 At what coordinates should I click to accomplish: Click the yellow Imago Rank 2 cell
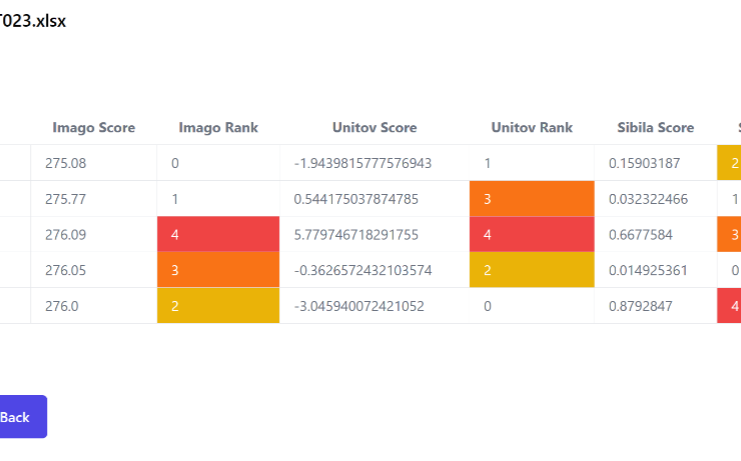[x=218, y=306]
